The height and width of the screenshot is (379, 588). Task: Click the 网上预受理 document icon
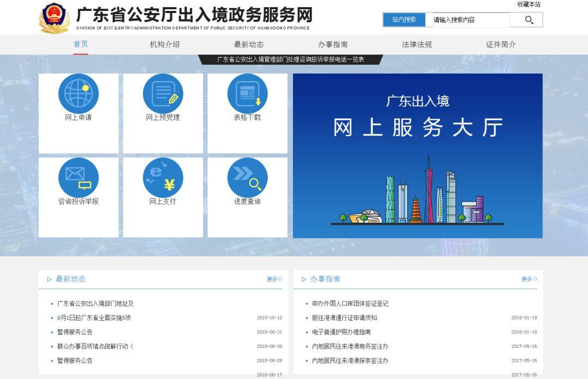click(163, 94)
